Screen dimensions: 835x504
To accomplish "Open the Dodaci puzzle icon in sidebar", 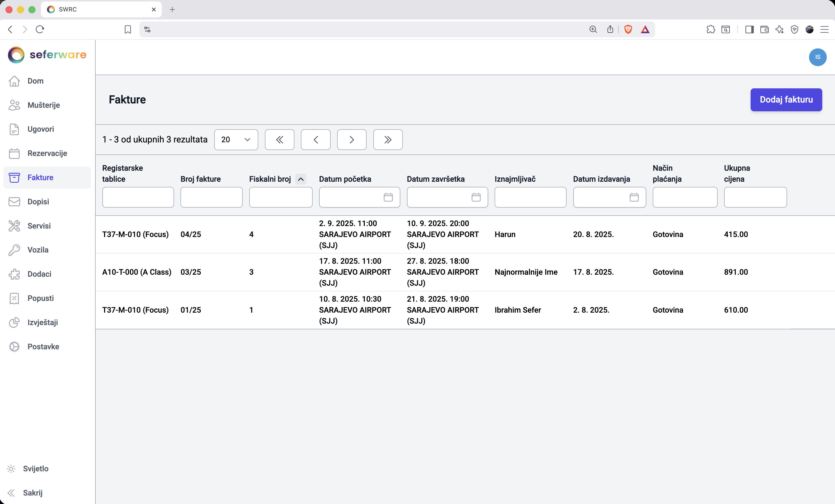I will point(14,274).
